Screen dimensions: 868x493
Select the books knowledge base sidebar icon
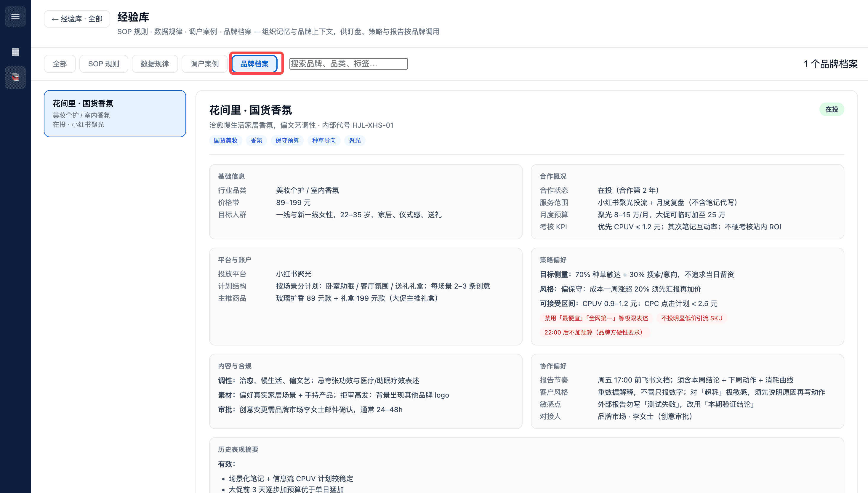pos(15,78)
